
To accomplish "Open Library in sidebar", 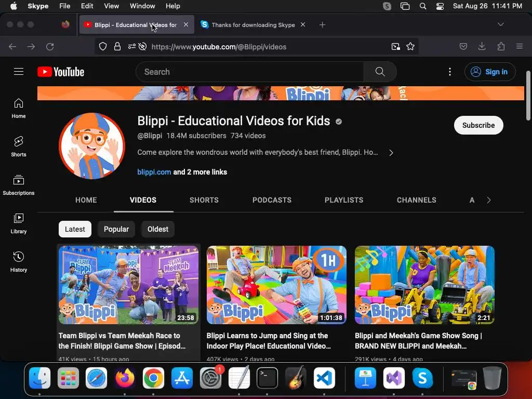I will pyautogui.click(x=19, y=223).
